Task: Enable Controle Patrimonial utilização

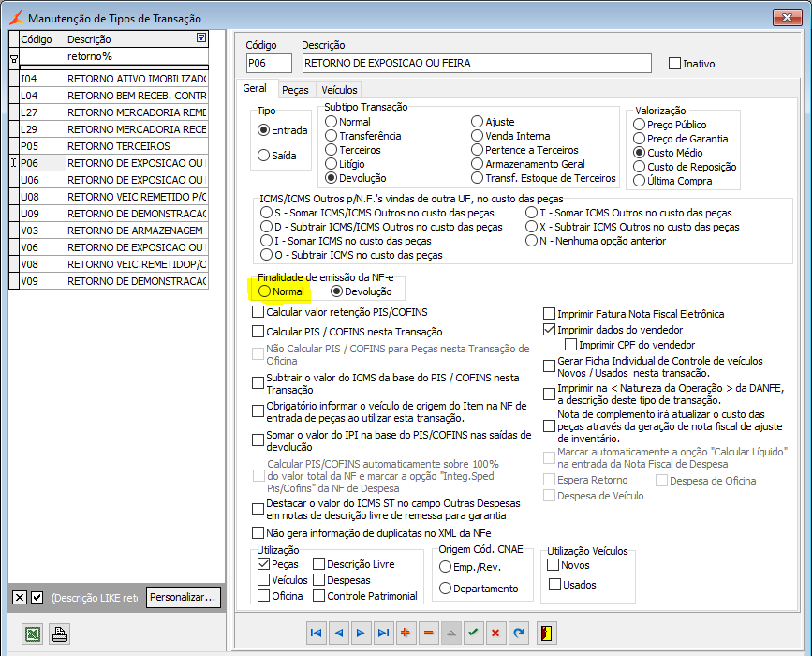Action: pyautogui.click(x=319, y=596)
